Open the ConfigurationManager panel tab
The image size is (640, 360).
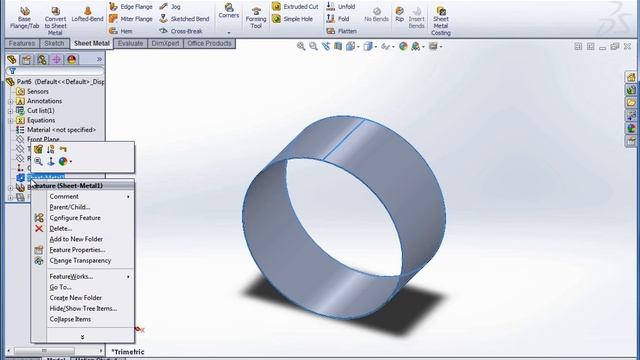pyautogui.click(x=42, y=60)
